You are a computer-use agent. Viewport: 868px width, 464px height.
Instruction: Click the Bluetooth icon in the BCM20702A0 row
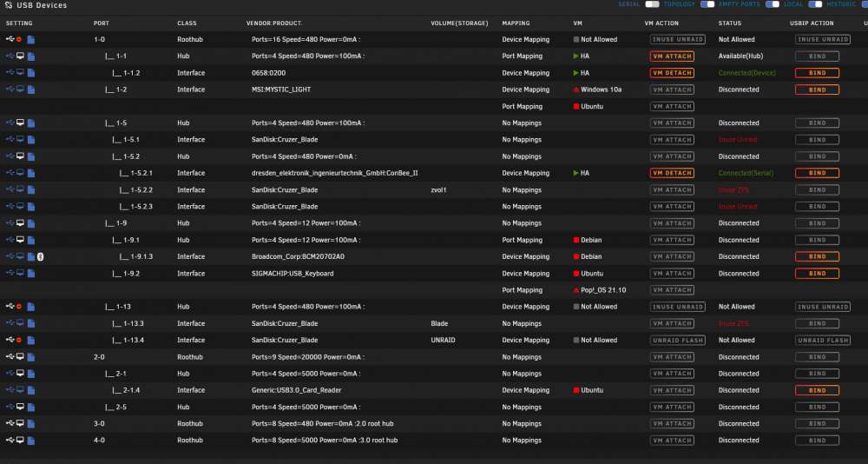[41, 256]
